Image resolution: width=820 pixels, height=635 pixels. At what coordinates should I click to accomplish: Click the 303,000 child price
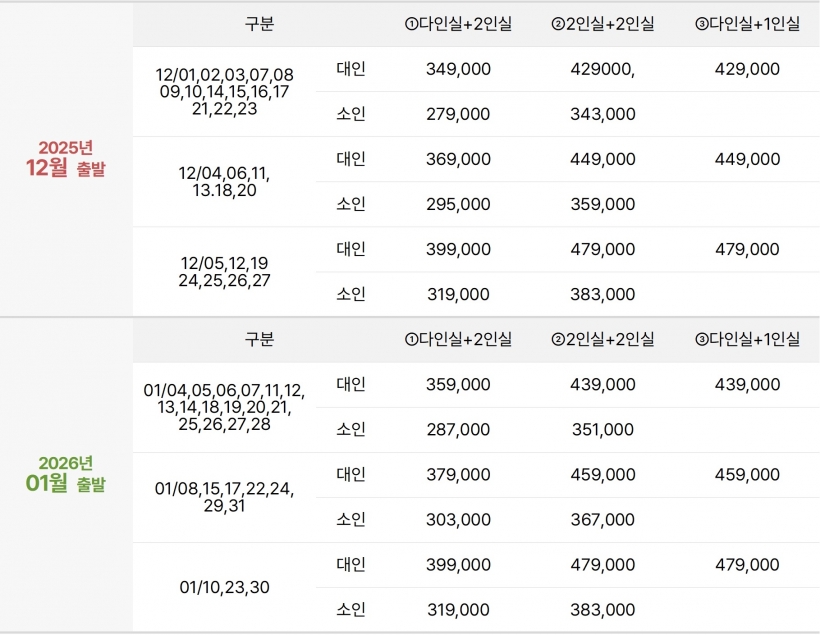pos(458,519)
